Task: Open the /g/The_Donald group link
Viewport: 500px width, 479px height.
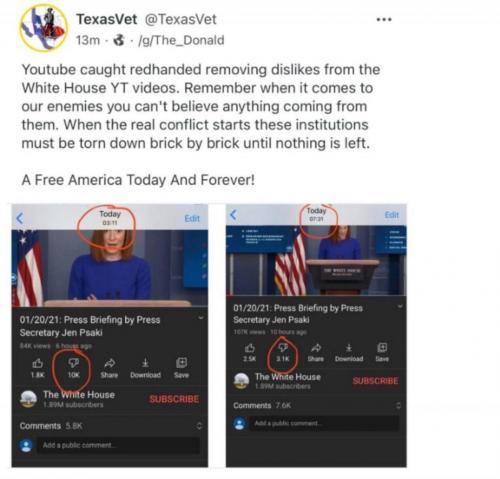Action: tap(181, 40)
